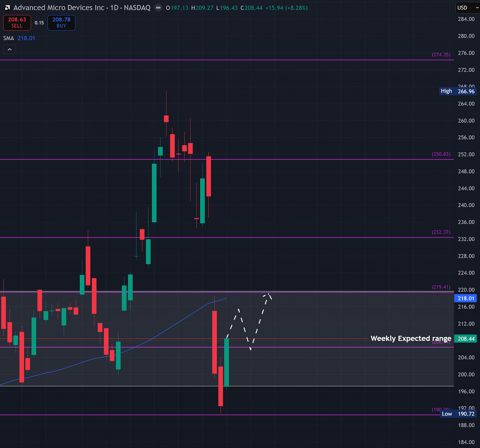Open the USD currency dropdown

467,8
